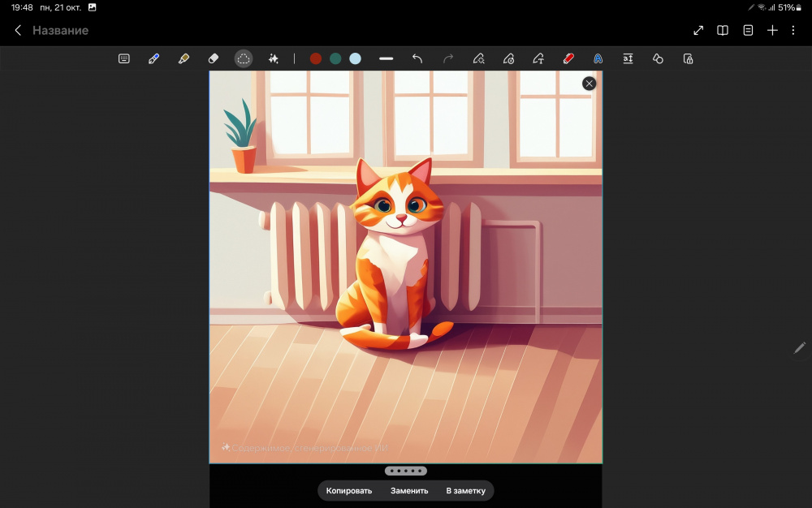Viewport: 812px width, 508px height.
Task: Switch to full screen with expand arrows
Action: 698,30
